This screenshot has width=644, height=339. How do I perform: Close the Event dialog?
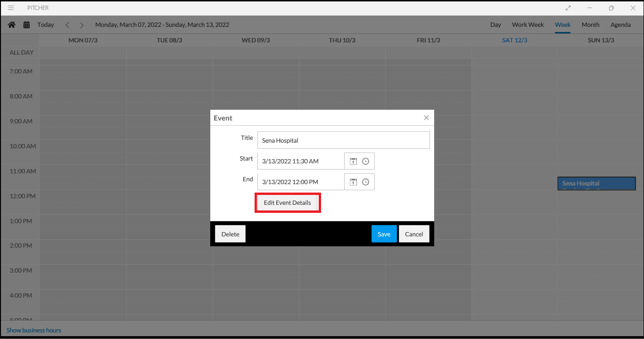click(426, 118)
